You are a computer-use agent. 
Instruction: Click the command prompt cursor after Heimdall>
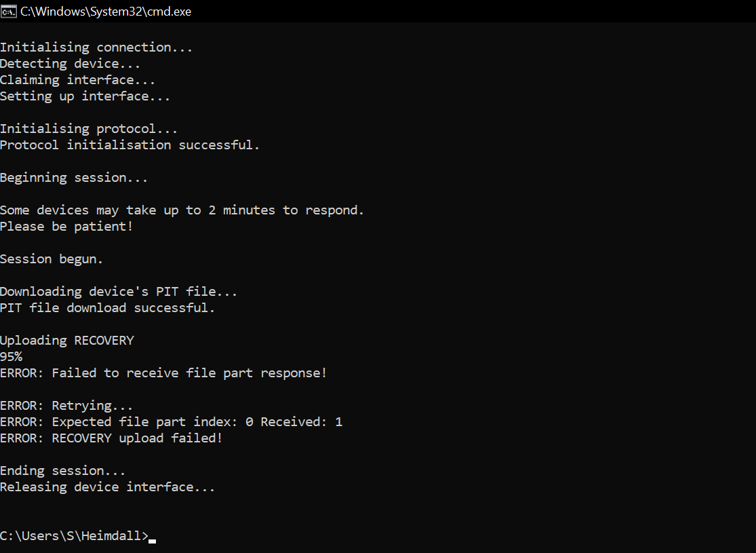[153, 541]
